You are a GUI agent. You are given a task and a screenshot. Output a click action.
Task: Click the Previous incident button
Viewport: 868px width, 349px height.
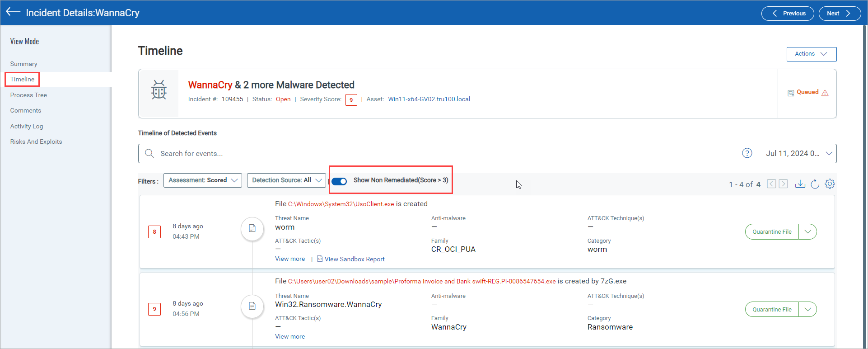click(787, 13)
